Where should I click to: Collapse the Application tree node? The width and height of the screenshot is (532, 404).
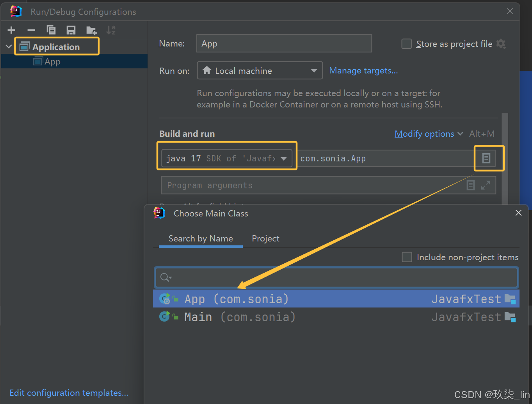9,46
